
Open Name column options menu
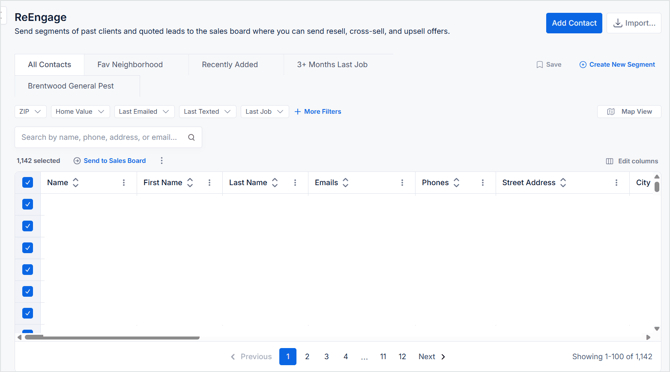coord(124,183)
